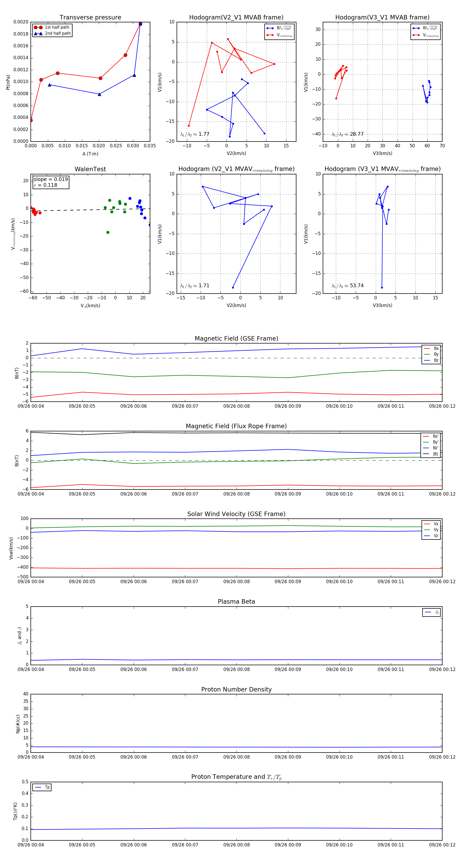The image size is (473, 868).
Task: Click the 'Vsw(km/s)' y-axis label
Action: (11, 548)
